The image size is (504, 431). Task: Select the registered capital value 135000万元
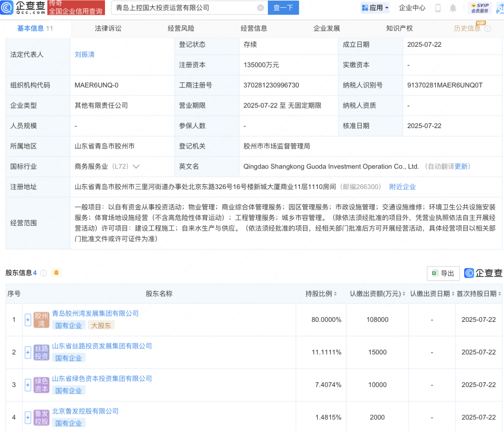point(261,65)
